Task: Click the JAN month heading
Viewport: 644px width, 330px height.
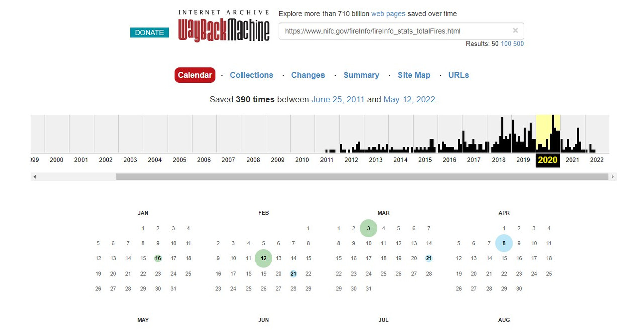Action: (143, 213)
